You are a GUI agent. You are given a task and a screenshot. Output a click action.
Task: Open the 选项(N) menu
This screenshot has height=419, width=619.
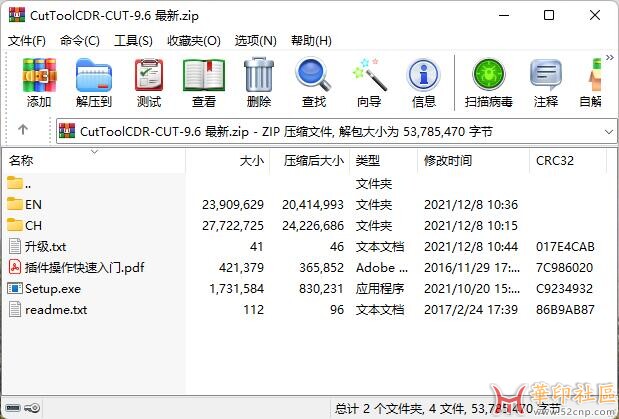point(255,41)
